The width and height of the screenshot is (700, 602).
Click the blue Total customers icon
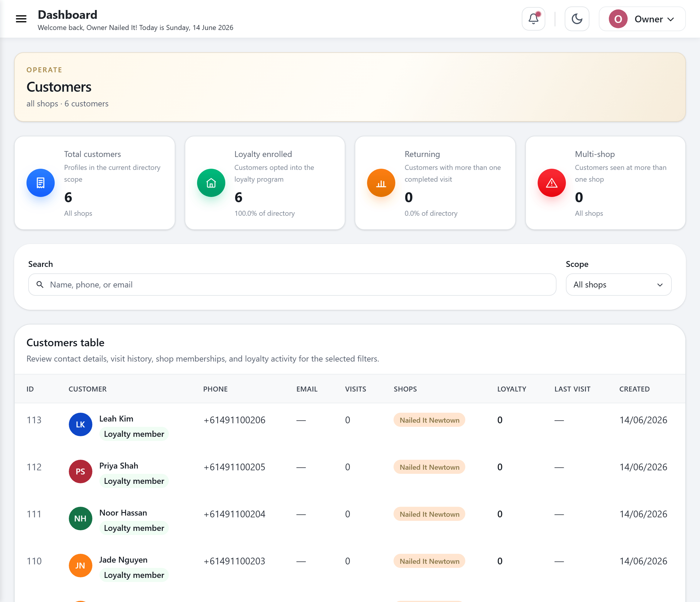click(x=41, y=183)
